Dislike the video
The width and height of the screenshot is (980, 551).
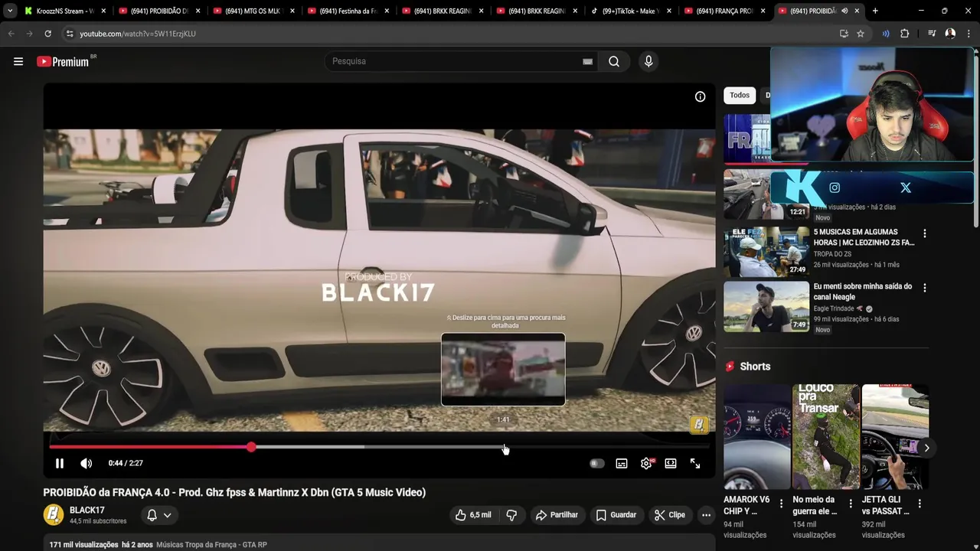coord(511,515)
